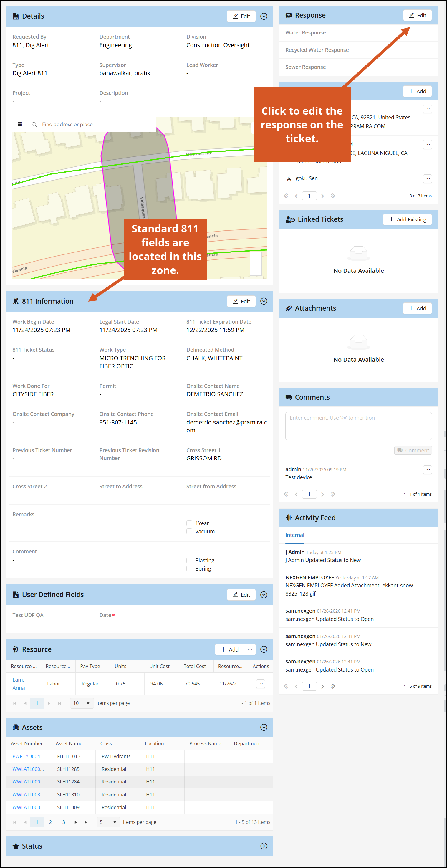
Task: Open actions menu for Lam, Anna resource row
Action: coord(260,684)
